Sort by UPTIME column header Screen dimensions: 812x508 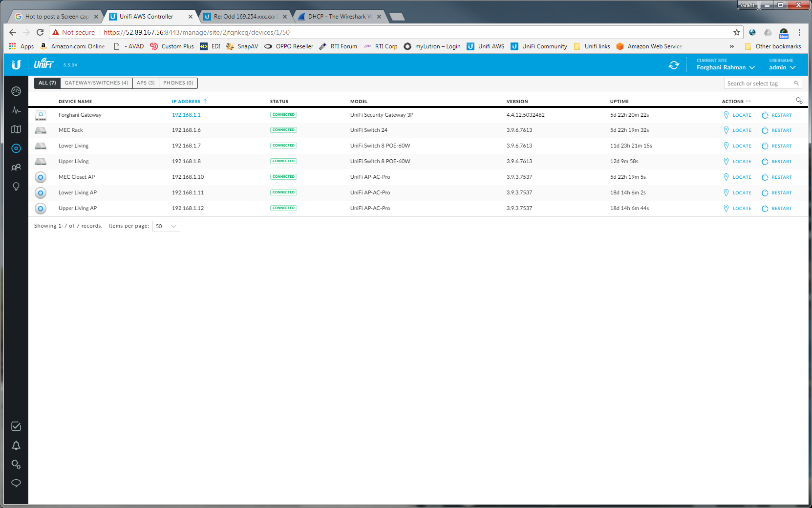coord(619,102)
